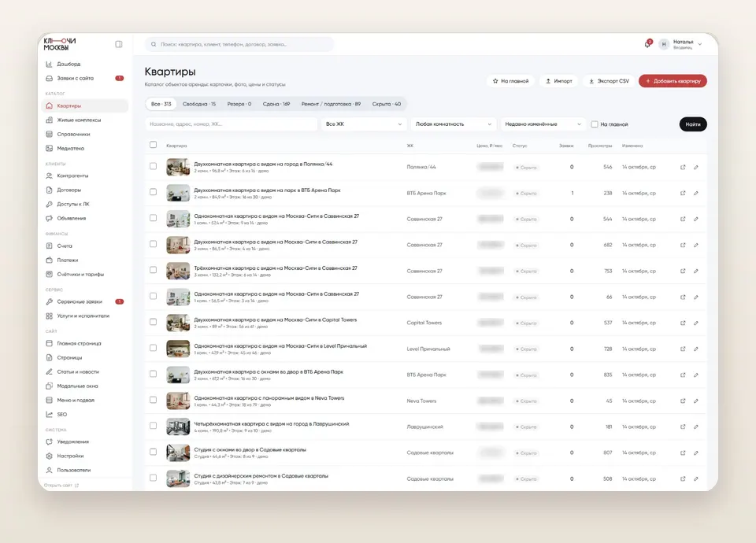
Task: Open Лаврушинский apartment external link icon
Action: pos(683,427)
